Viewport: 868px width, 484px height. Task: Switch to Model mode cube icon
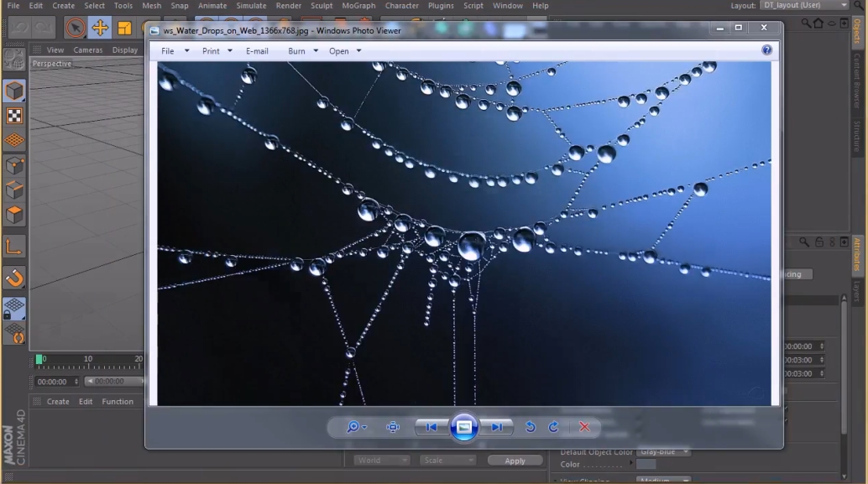(14, 91)
